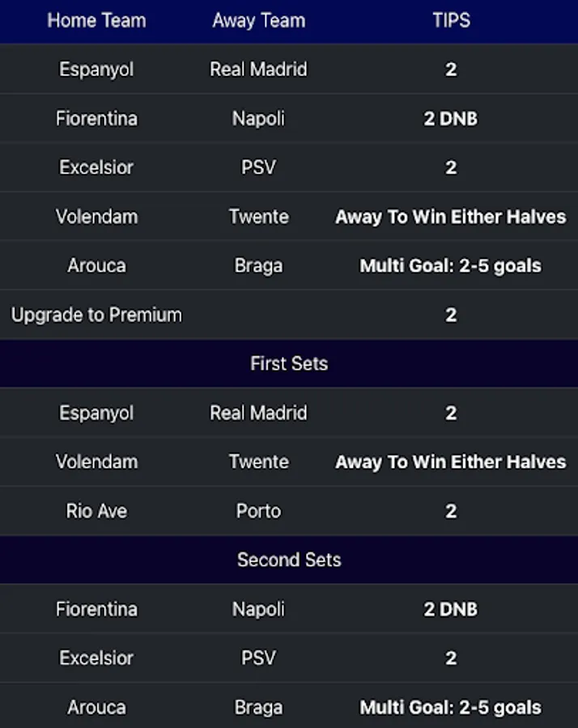Click Away To Win Either Halves under First Sets
Screen dimensions: 578x728
[451, 462]
